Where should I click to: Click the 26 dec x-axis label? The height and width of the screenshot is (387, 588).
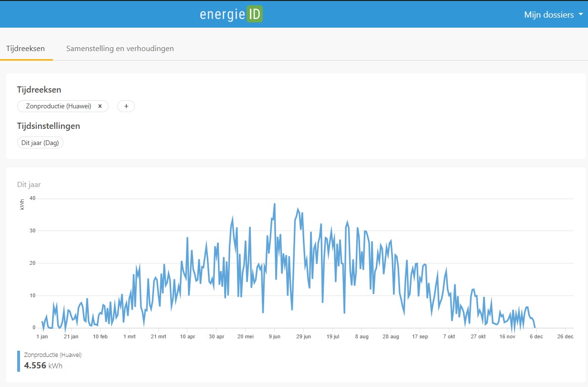tap(565, 336)
